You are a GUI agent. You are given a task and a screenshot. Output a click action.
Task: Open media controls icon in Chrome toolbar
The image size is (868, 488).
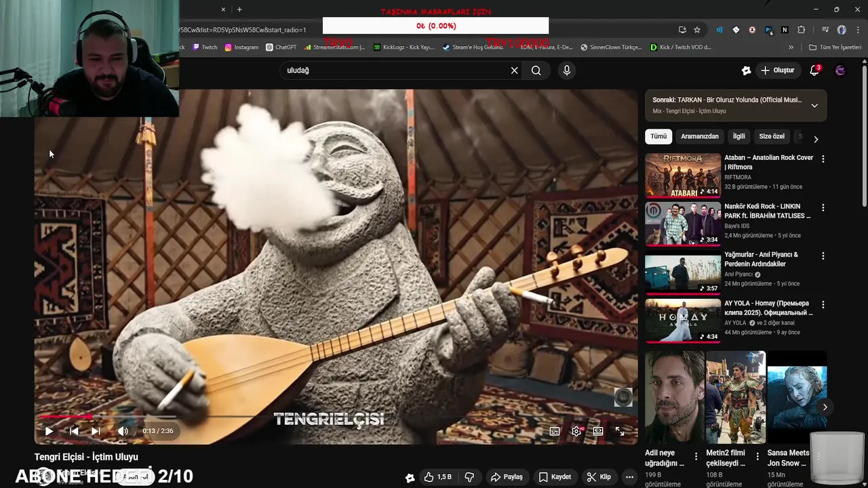[825, 30]
